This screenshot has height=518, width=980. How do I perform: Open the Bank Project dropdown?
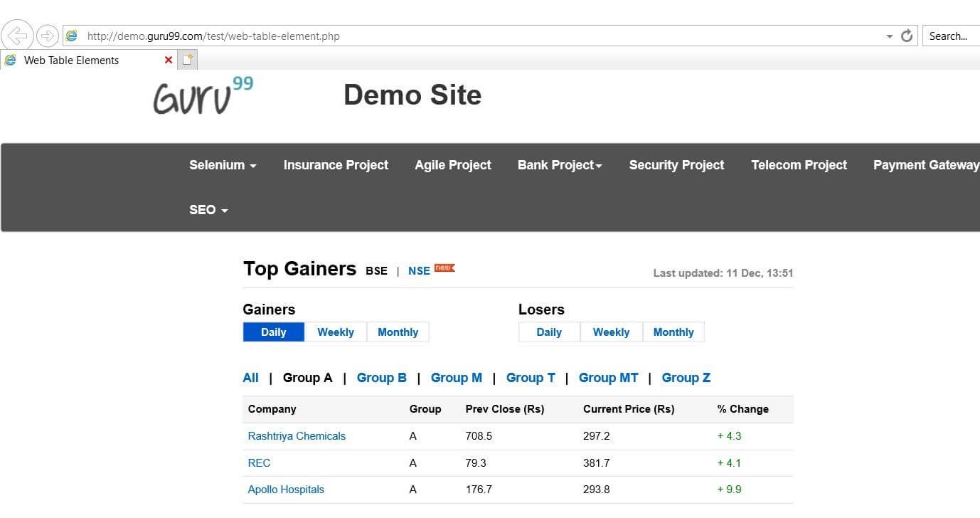(560, 165)
